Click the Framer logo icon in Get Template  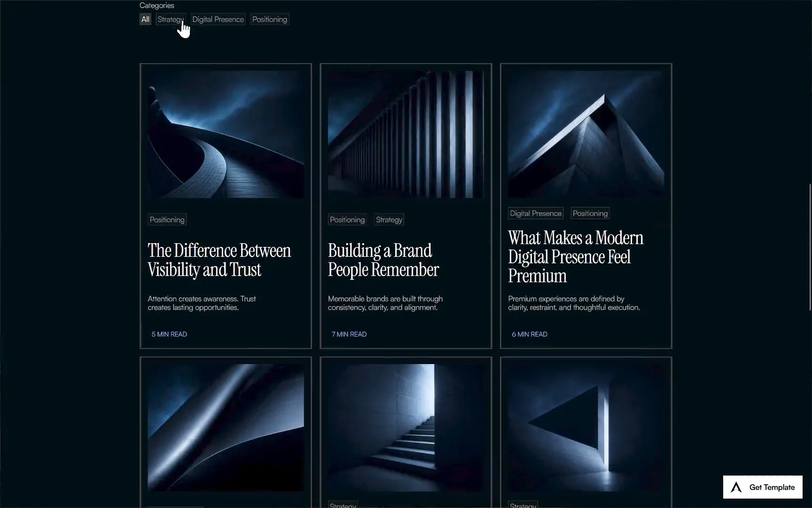point(736,487)
